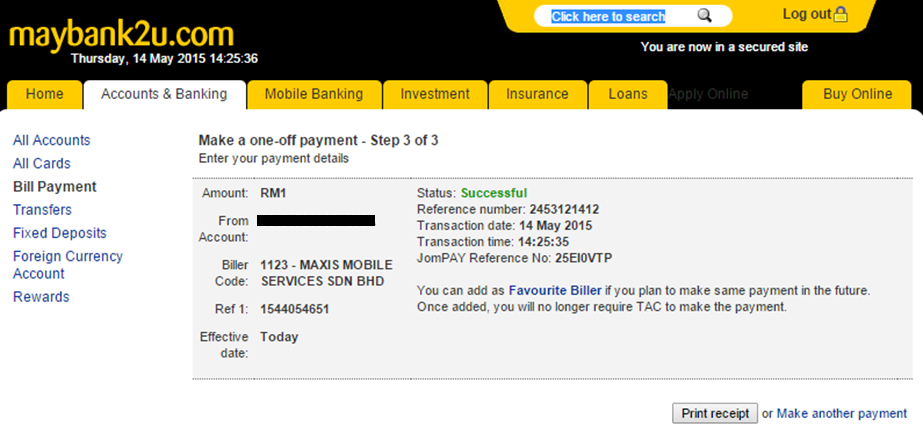Select the Accounts & Banking tab
Screen dimensions: 923x445
(164, 94)
